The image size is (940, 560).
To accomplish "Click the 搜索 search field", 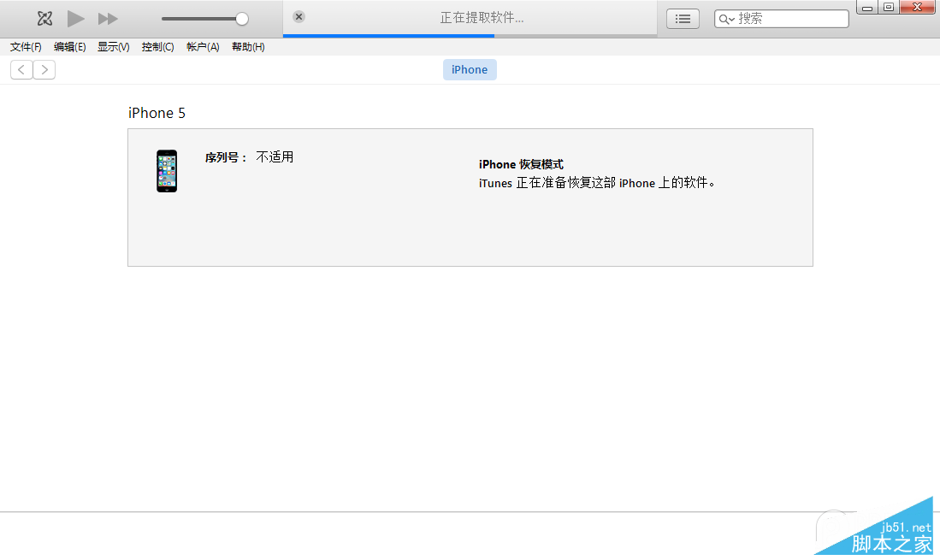I will click(782, 19).
